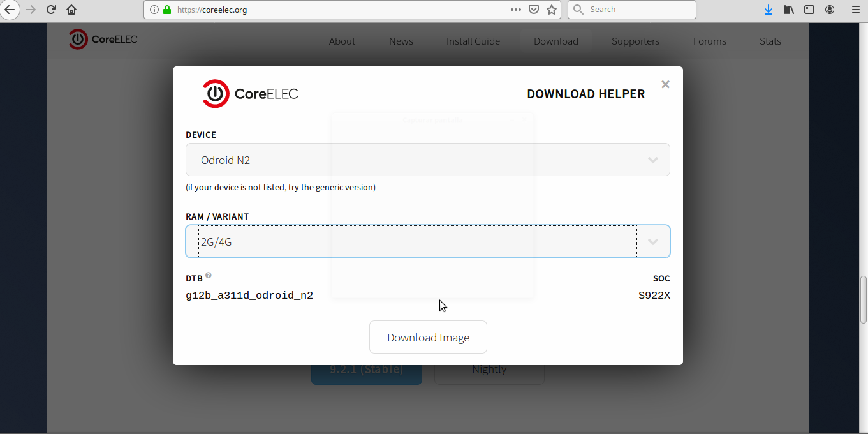Click the browser Search input field
Screen dimensions: 868x434
[638, 10]
